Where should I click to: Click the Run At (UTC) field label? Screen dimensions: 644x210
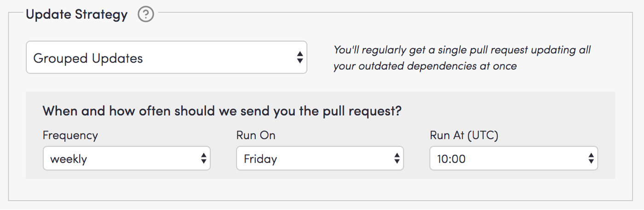pos(464,135)
